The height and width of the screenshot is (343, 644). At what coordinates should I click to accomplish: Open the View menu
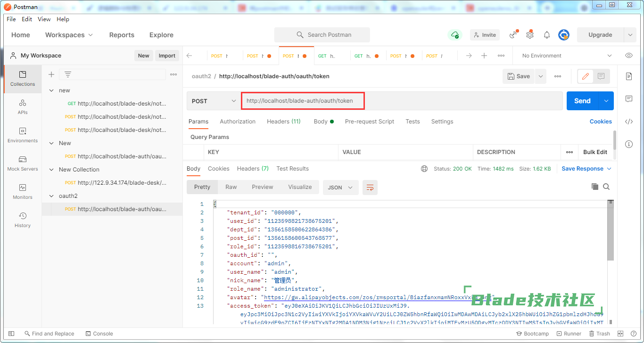44,19
